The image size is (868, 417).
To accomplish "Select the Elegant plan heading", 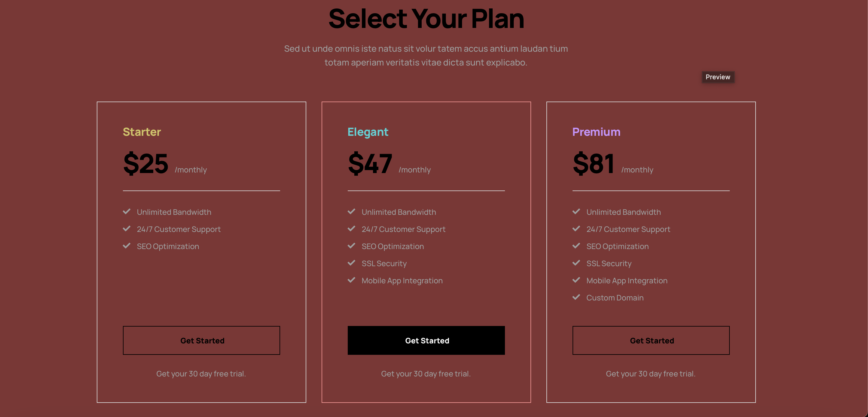I will tap(368, 132).
